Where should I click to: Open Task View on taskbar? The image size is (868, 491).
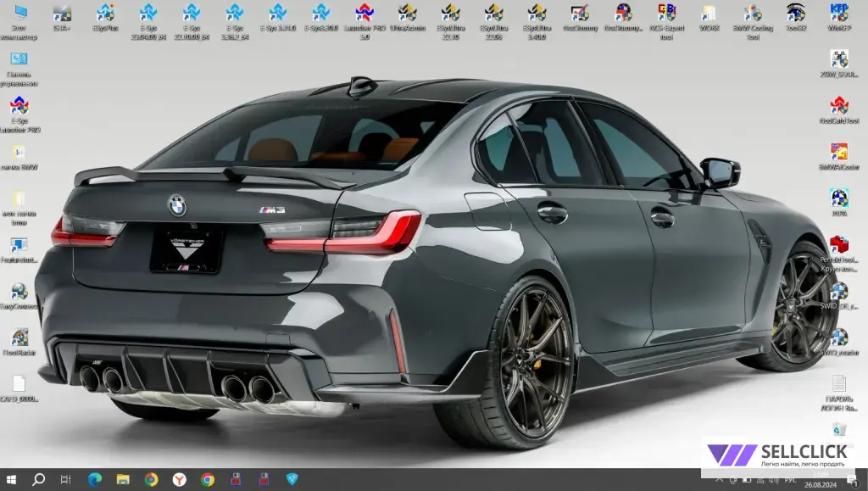(x=65, y=479)
